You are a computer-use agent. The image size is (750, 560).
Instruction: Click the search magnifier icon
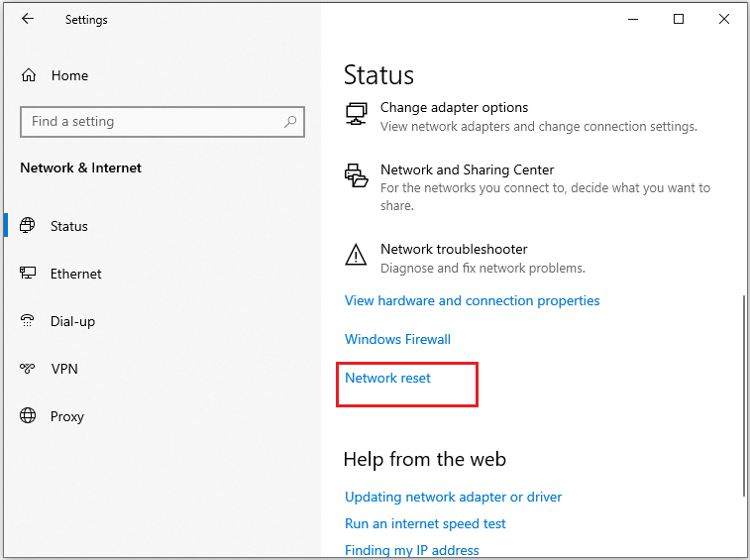coord(290,122)
